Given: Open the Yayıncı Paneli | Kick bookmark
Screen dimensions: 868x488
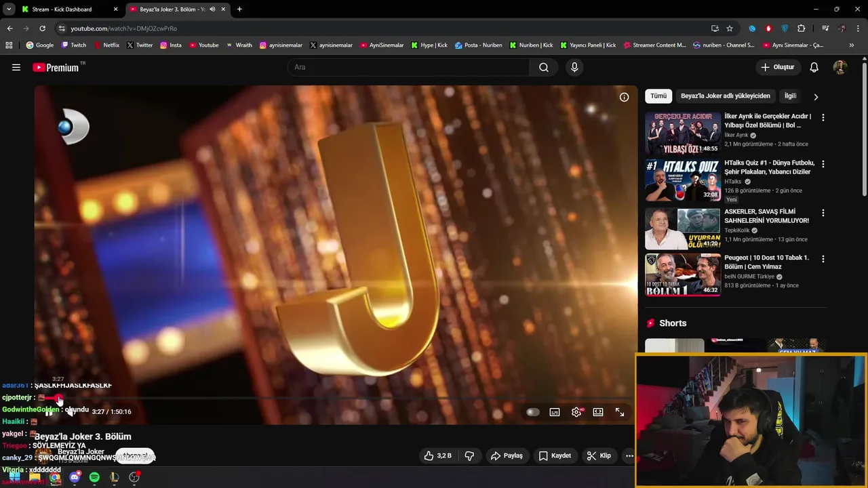Looking at the screenshot, I should 587,45.
